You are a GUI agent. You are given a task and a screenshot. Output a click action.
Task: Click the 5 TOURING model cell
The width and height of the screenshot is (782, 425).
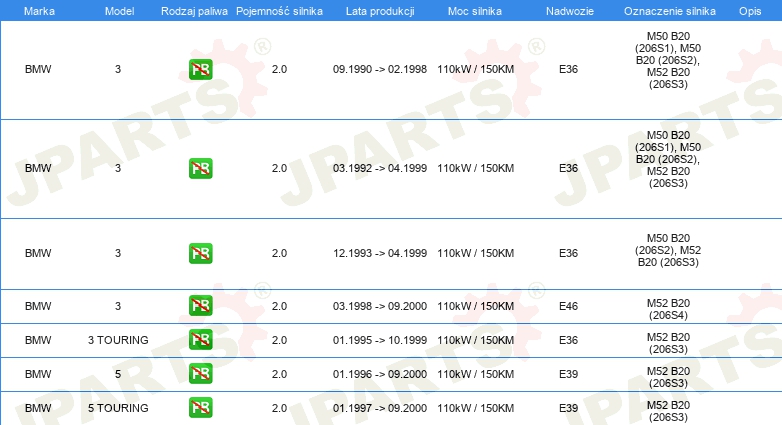point(118,408)
